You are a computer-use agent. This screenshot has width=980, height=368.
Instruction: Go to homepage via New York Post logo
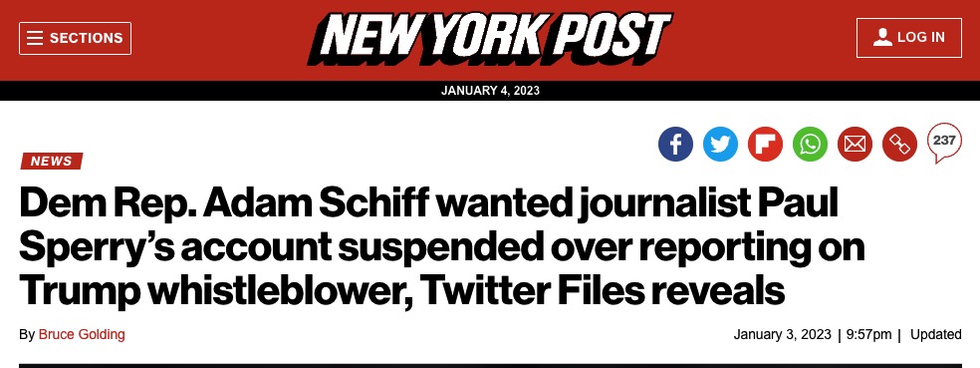click(x=489, y=39)
